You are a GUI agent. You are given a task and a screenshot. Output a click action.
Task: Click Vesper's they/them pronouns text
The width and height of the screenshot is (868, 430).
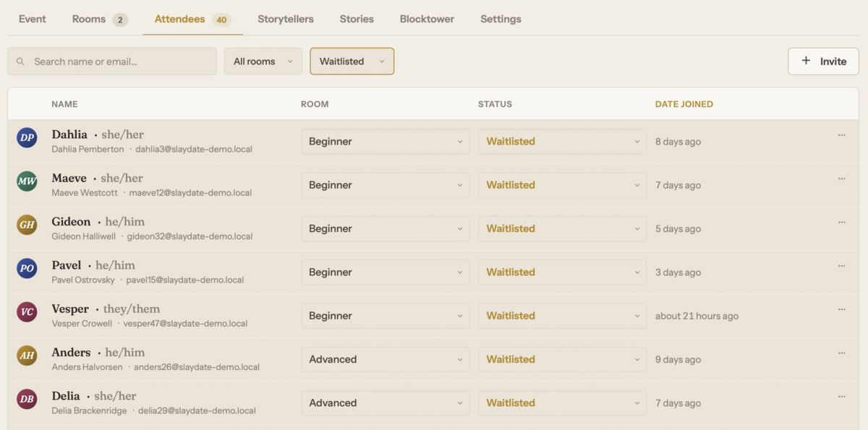(132, 309)
